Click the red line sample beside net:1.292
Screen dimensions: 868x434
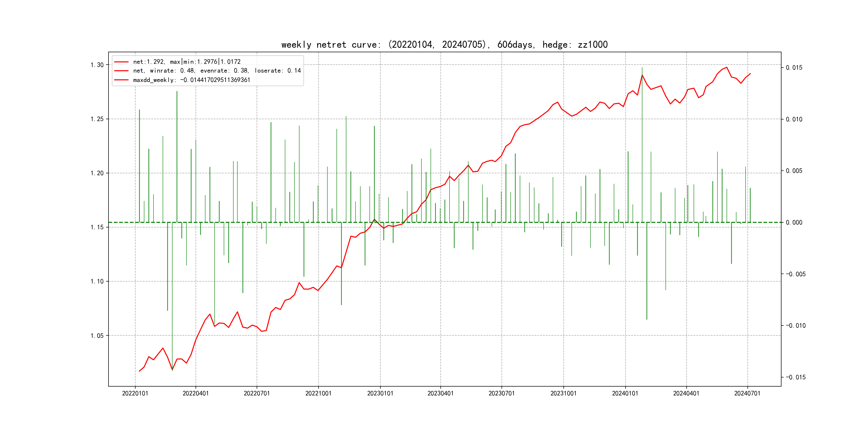tap(121, 62)
